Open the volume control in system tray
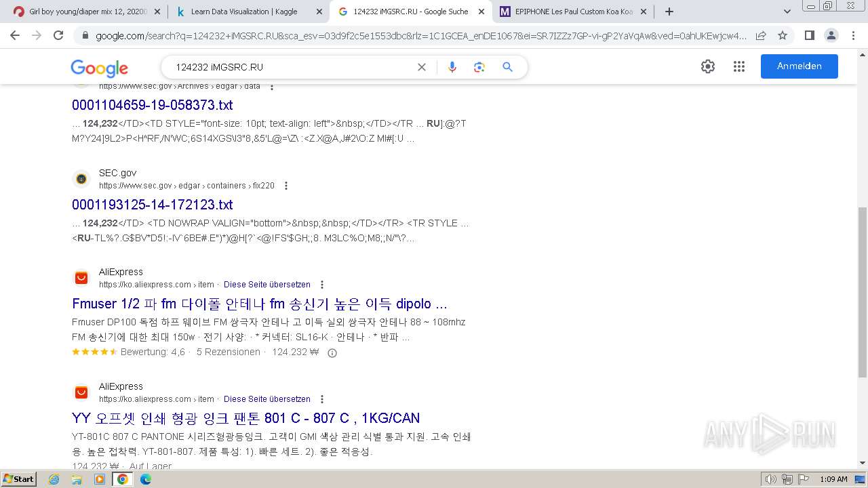The height and width of the screenshot is (488, 868). click(771, 479)
